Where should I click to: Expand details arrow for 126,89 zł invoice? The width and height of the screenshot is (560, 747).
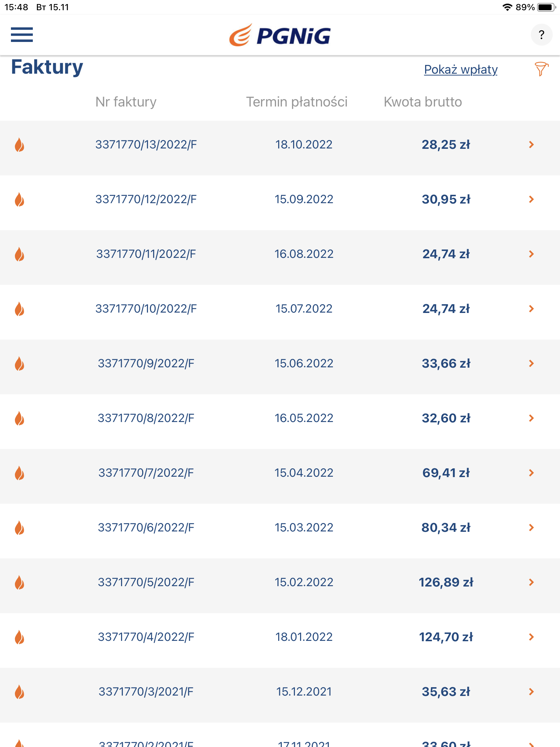(531, 582)
